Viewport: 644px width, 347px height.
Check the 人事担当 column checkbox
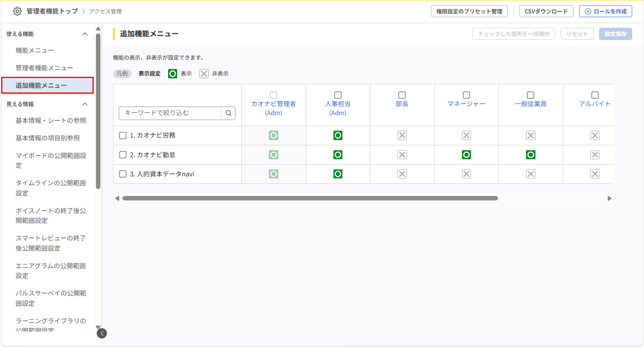[338, 95]
